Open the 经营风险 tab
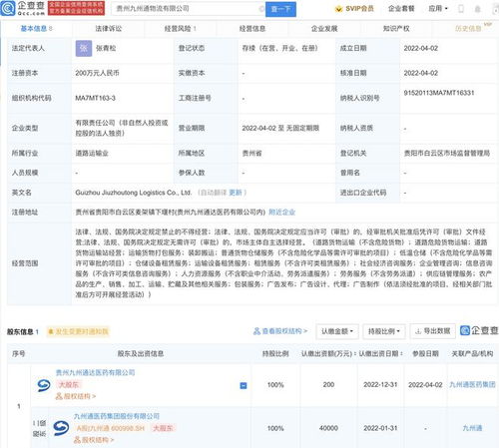 coord(180,29)
